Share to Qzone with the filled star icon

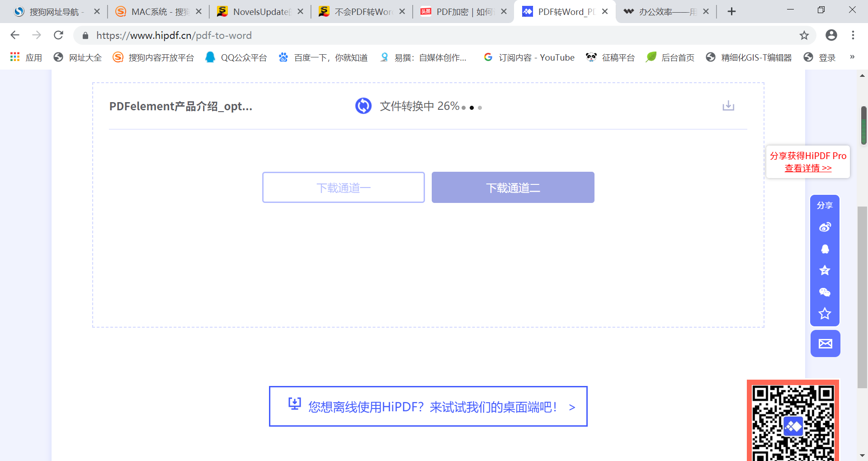pos(825,270)
